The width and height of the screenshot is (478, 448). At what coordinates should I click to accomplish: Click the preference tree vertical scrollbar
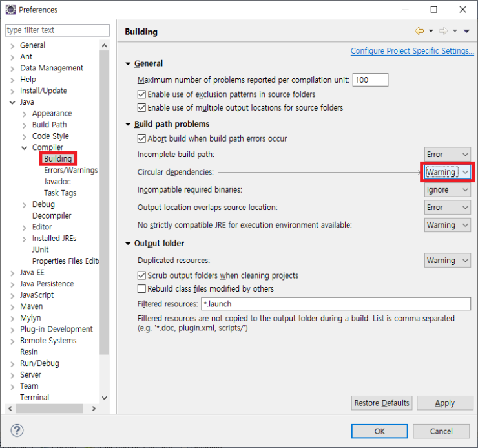[x=105, y=194]
